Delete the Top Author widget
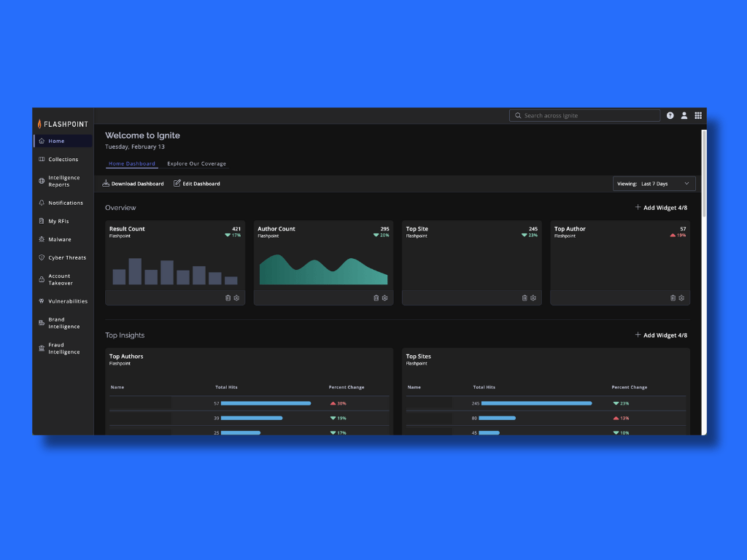This screenshot has height=560, width=747. tap(673, 298)
